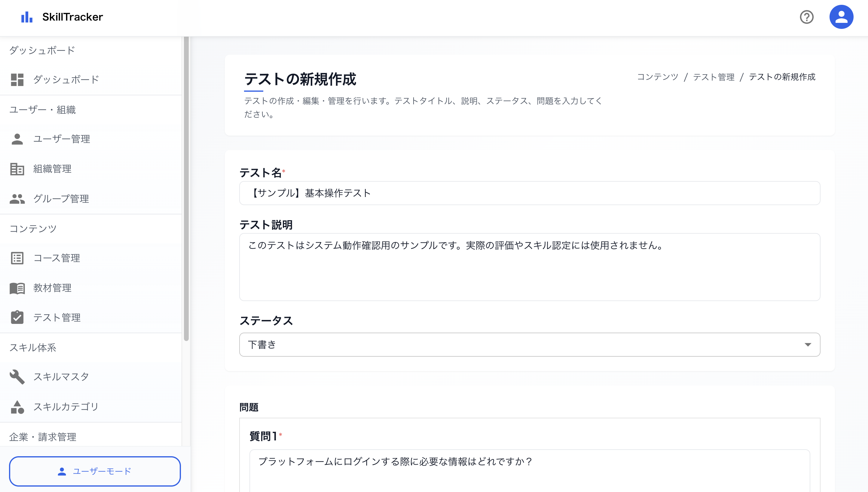The image size is (868, 492).
Task: Click the SkillTracker bar chart logo
Action: pos(27,17)
